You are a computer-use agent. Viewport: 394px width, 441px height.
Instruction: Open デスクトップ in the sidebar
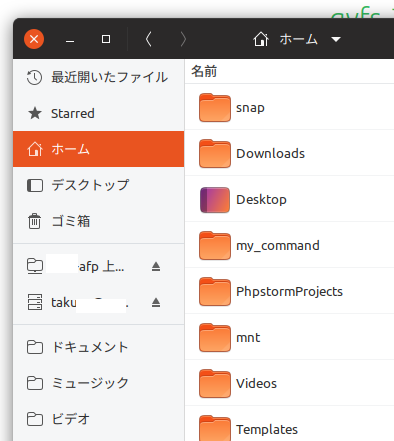coord(99,185)
